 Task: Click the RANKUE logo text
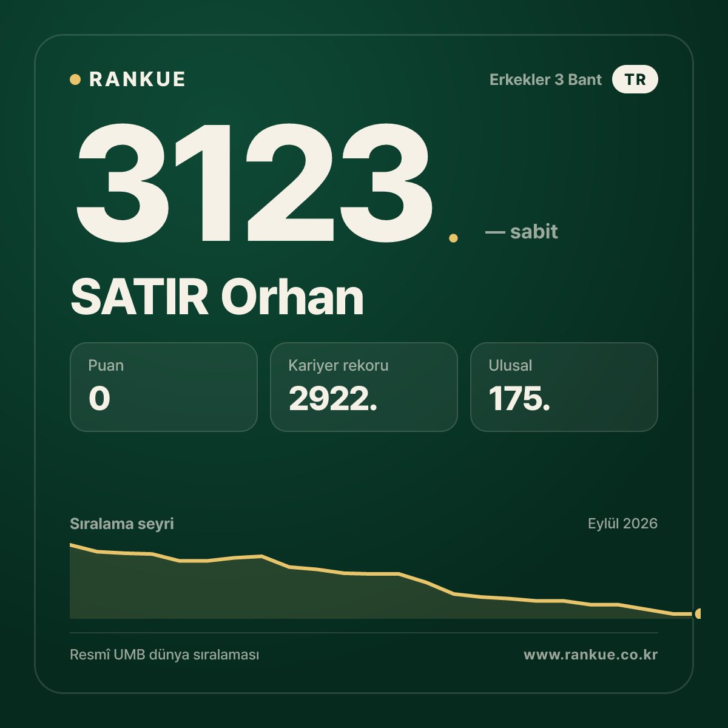pyautogui.click(x=137, y=79)
